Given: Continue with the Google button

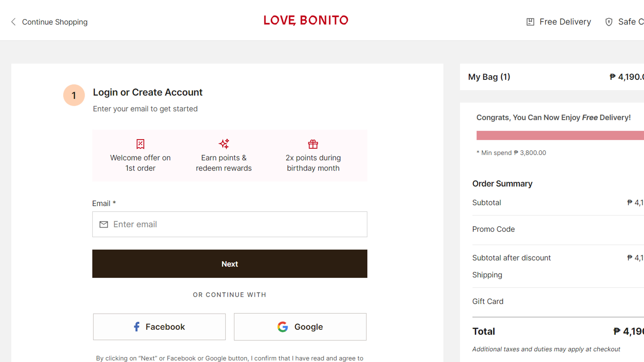Looking at the screenshot, I should 300,326.
